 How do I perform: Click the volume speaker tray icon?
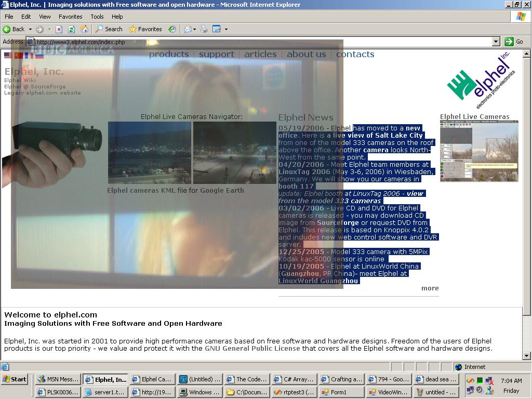pyautogui.click(x=480, y=390)
